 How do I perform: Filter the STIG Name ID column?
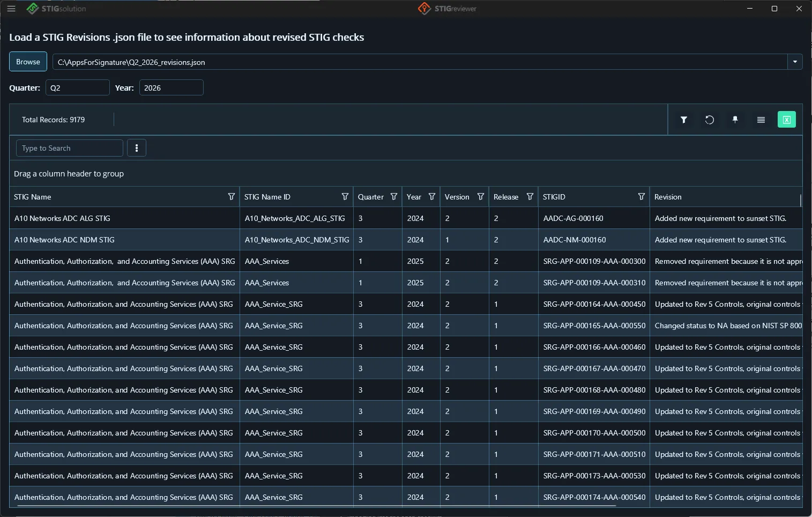tap(345, 197)
